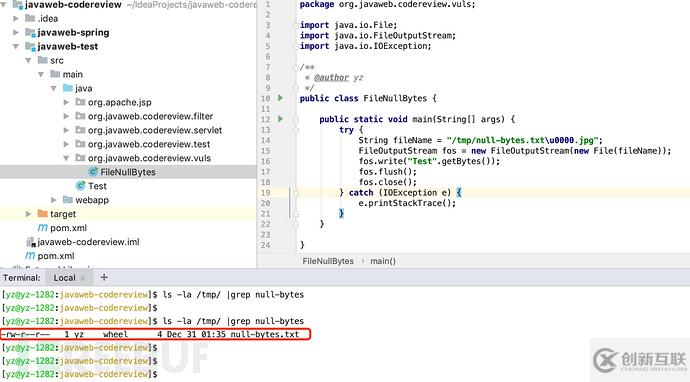Click the last terminal prompt line
Image resolution: width=690 pixels, height=382 pixels.
tap(80, 374)
